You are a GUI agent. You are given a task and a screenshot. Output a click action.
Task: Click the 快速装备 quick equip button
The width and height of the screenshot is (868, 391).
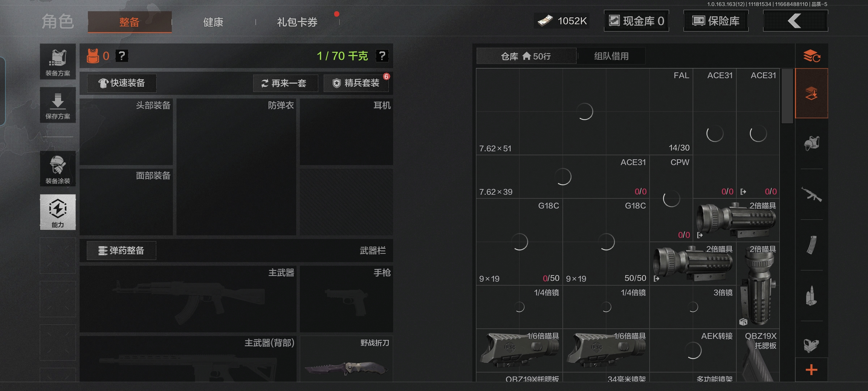coord(122,83)
